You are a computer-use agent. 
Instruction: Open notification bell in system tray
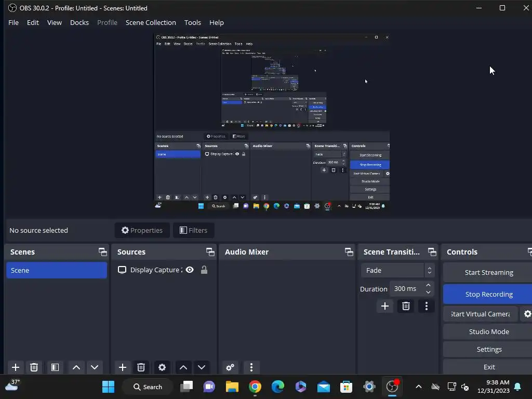click(518, 387)
